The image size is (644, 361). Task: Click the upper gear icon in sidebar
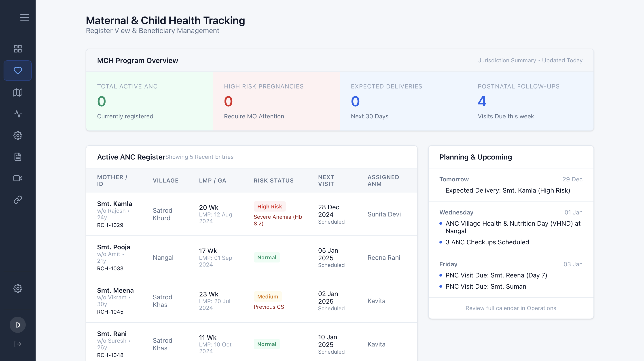tap(18, 135)
